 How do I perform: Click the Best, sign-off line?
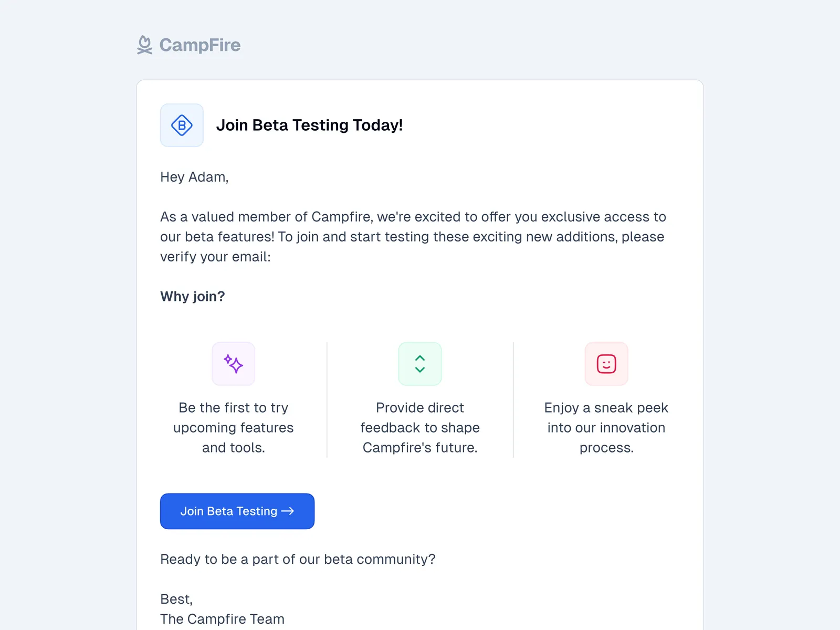(176, 599)
